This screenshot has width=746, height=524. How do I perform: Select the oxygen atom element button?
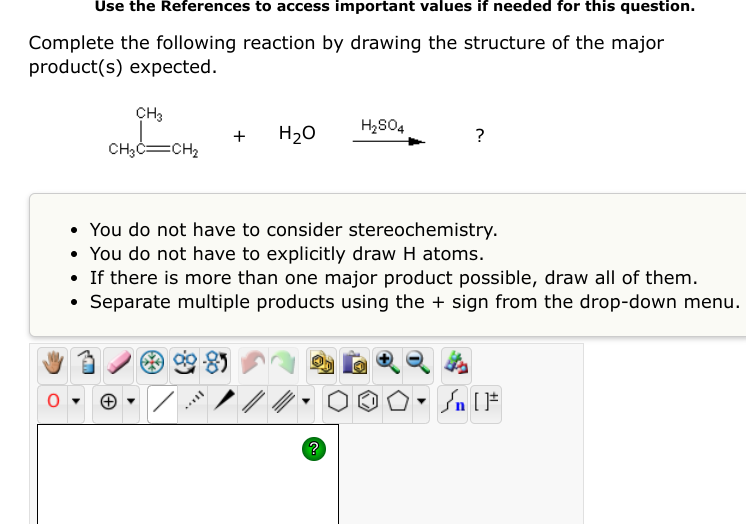tap(53, 402)
